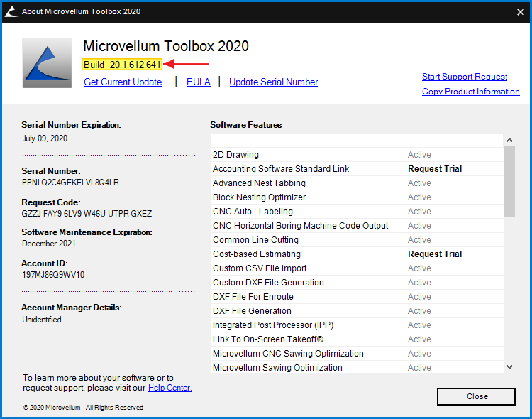Select the Microvellum Sawing Optimization row
Viewport: 532px width, 419px height.
357,367
